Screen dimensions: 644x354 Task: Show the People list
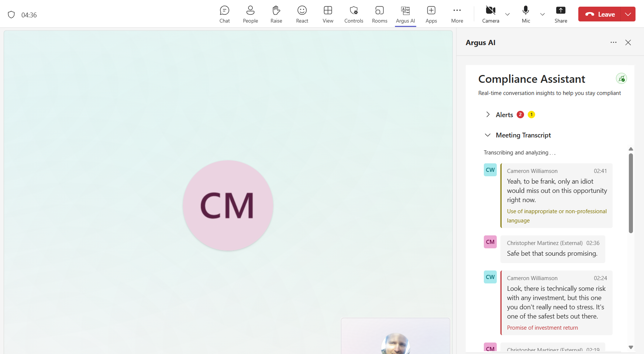click(x=250, y=14)
